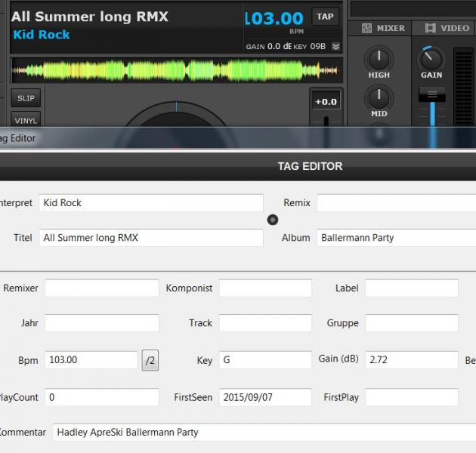Toggle VINYL mode
Viewport: 476px width, 453px height.
pos(26,120)
